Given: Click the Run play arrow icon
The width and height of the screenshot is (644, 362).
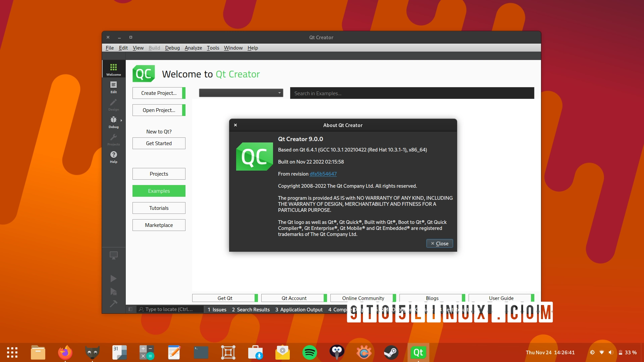Looking at the screenshot, I should (113, 279).
